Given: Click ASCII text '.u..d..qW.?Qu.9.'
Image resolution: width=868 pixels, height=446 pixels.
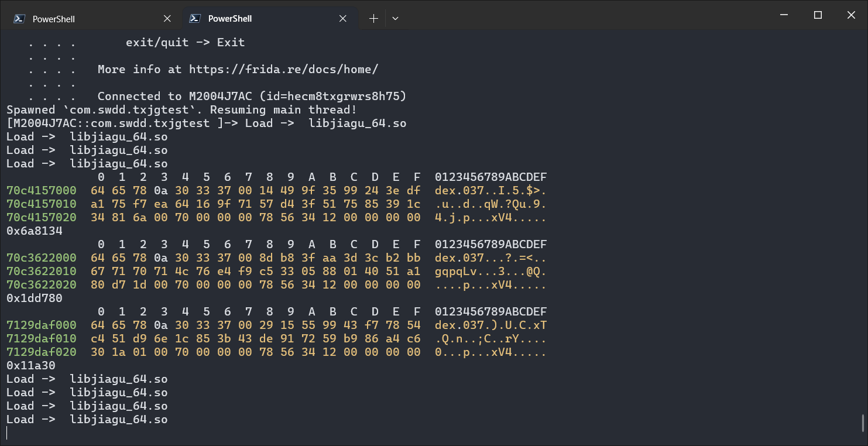Looking at the screenshot, I should click(491, 204).
